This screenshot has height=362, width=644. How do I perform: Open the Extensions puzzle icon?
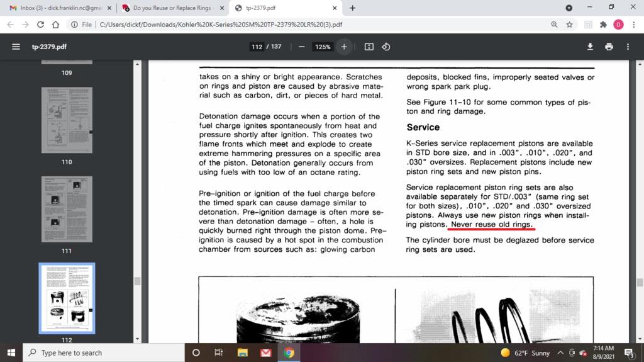coord(603,25)
